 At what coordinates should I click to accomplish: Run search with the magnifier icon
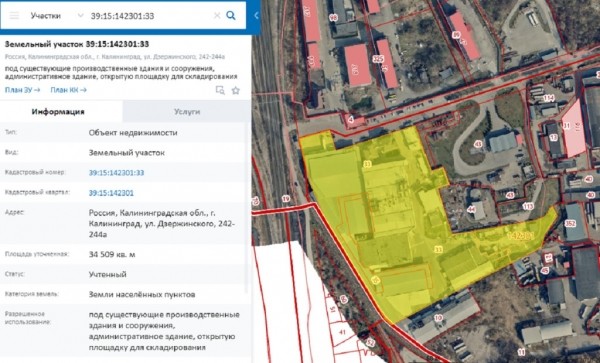tap(231, 15)
